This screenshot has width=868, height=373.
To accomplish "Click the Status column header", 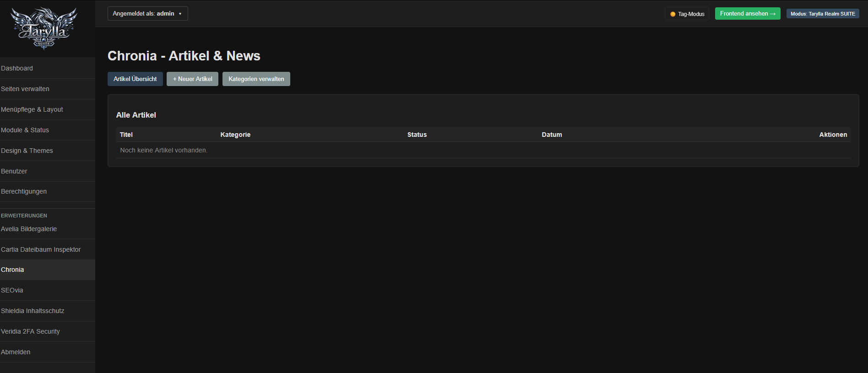I will point(417,135).
